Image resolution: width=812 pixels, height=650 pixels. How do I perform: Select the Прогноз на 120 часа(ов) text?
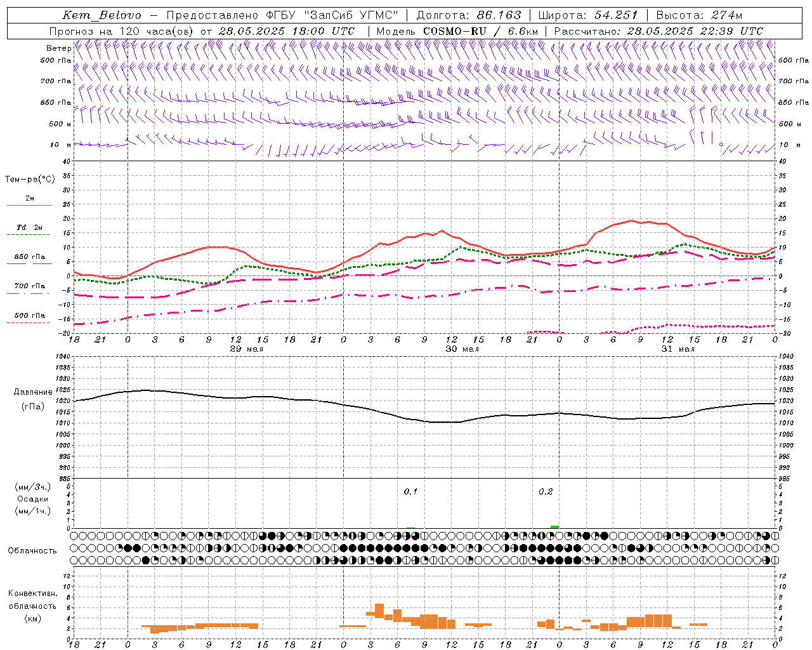point(122,31)
